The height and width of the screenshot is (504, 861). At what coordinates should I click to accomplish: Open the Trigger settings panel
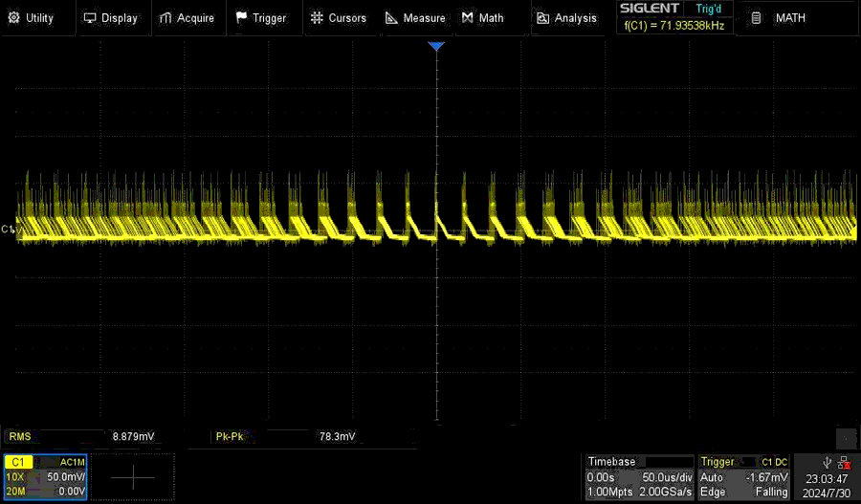point(744,476)
